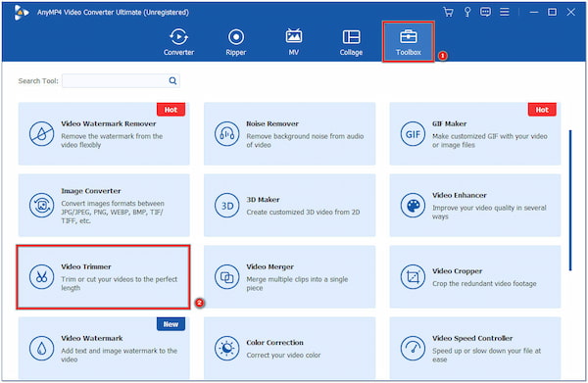Maximize the AnyMP4 window
This screenshot has height=383, width=588.
click(x=552, y=12)
